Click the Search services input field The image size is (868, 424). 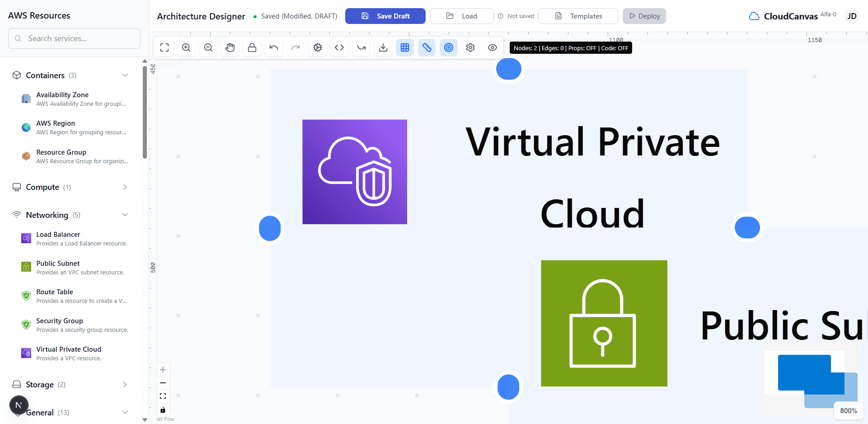(74, 38)
